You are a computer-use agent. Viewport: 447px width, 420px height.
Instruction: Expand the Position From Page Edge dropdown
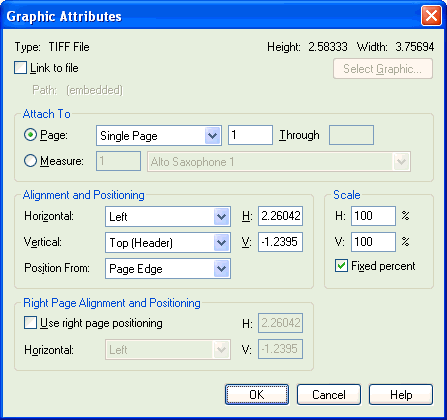(168, 268)
